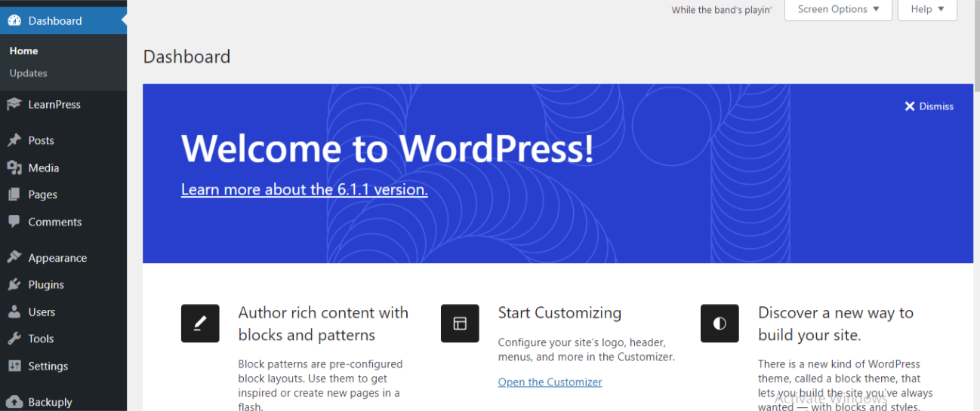Click the pencil icon beside Author rich content
The width and height of the screenshot is (980, 411).
point(200,324)
